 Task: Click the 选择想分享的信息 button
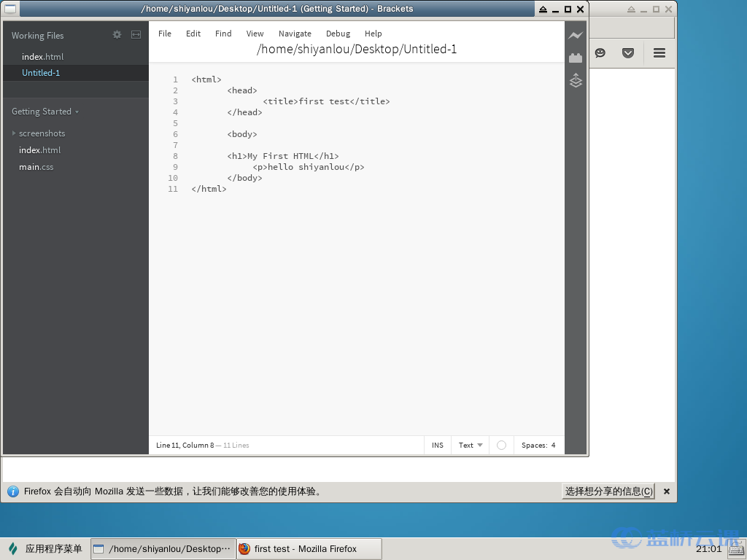coord(608,491)
